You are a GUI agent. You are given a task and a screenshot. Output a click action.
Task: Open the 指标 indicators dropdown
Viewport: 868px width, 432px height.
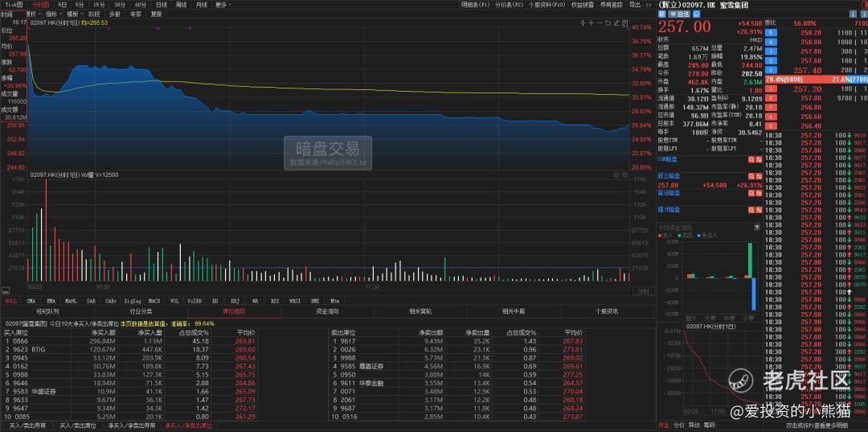tap(53, 14)
